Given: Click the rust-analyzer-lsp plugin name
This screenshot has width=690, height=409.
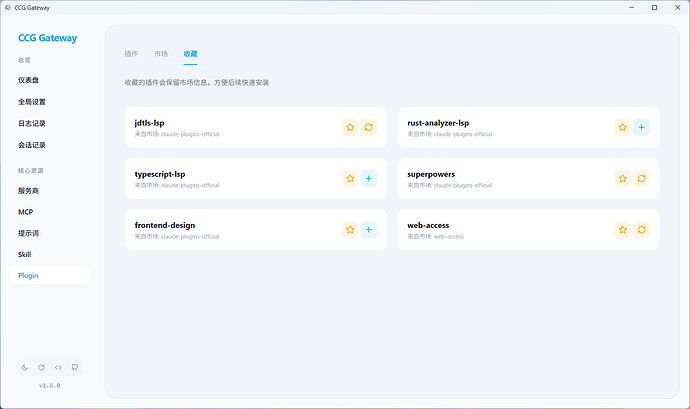Looking at the screenshot, I should pyautogui.click(x=438, y=123).
